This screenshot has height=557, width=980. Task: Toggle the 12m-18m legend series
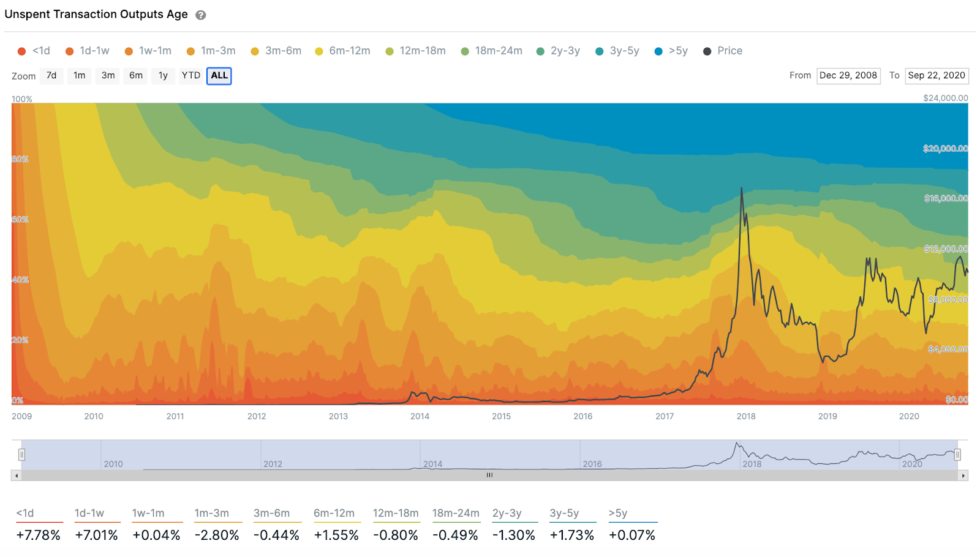pos(415,51)
